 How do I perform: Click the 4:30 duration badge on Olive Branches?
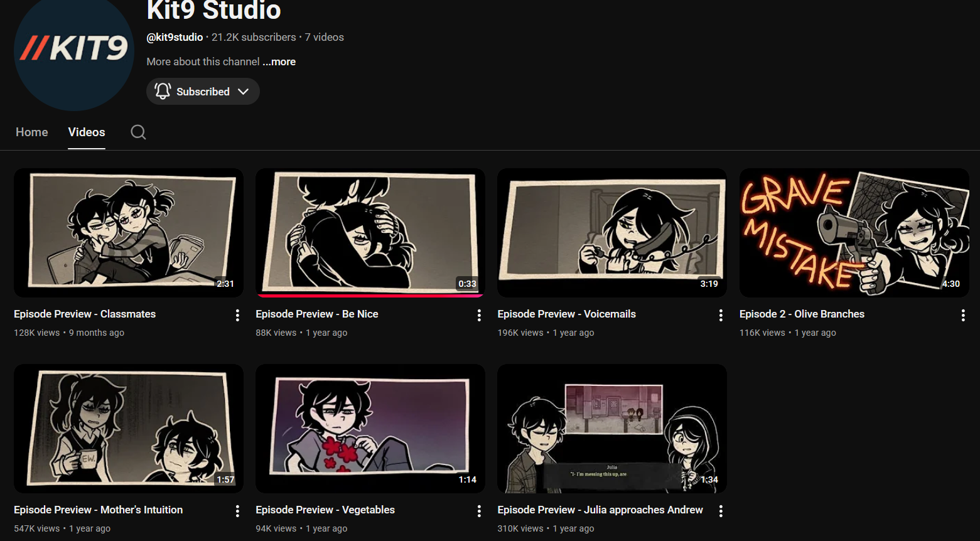[951, 284]
